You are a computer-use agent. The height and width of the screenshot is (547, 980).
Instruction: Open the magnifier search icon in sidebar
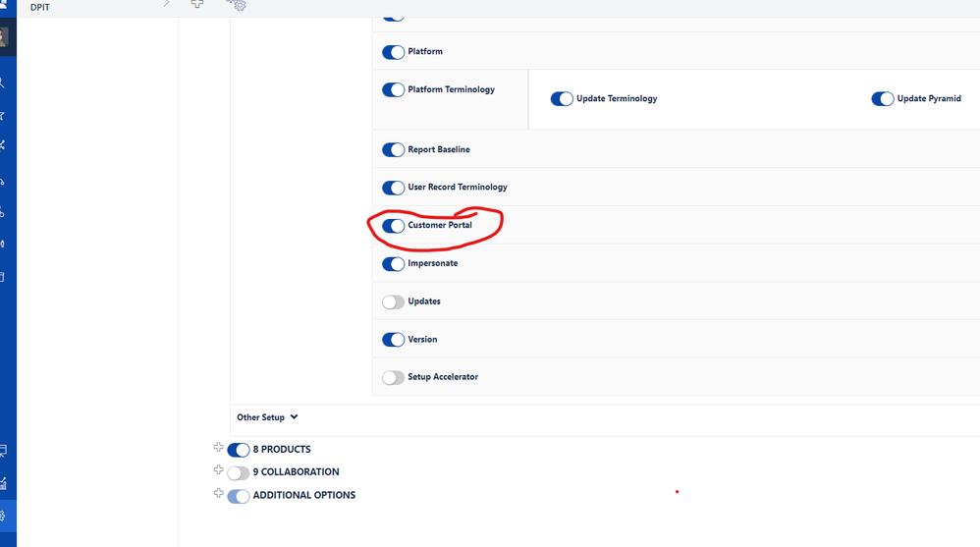click(x=3, y=83)
